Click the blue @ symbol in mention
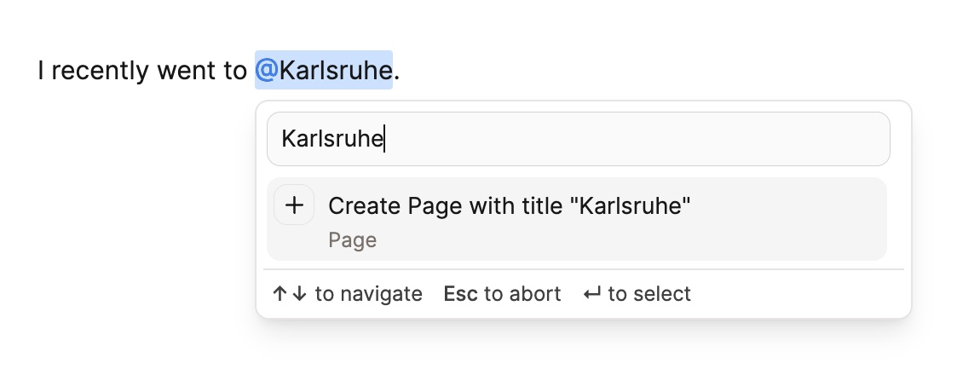 pyautogui.click(x=266, y=71)
